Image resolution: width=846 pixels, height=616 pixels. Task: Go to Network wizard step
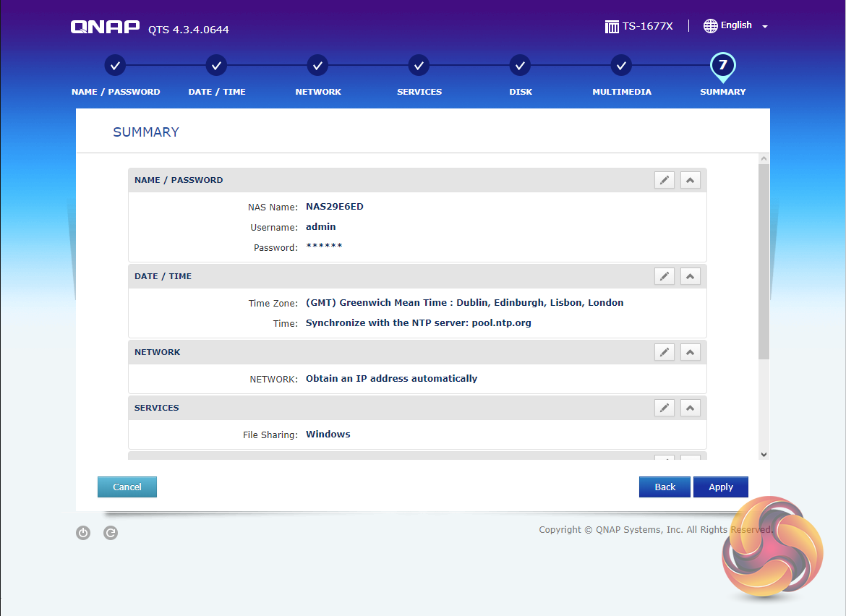(x=317, y=66)
